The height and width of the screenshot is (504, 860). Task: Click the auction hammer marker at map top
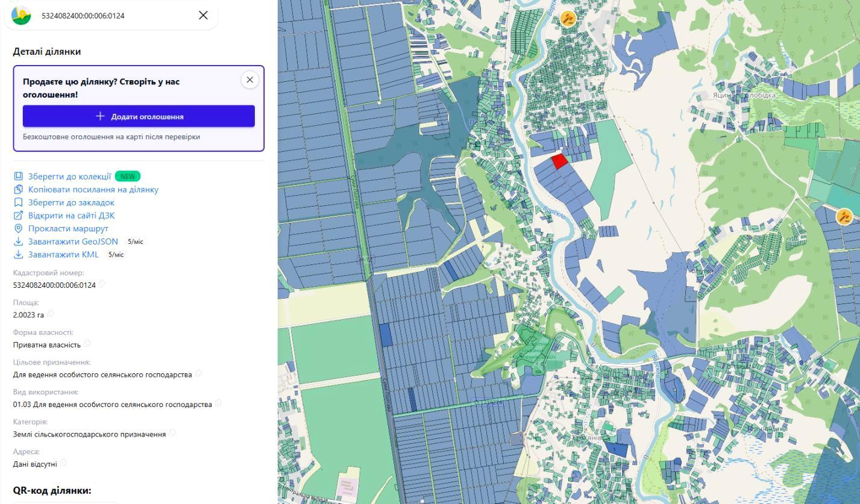pos(568,18)
